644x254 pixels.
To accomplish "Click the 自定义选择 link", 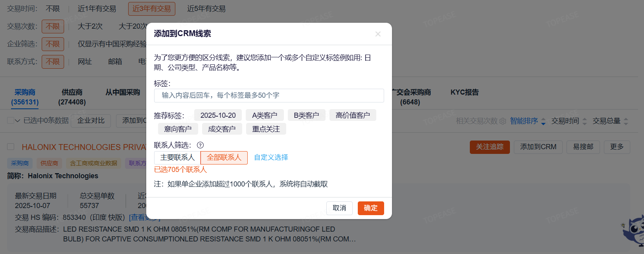I will point(271,157).
